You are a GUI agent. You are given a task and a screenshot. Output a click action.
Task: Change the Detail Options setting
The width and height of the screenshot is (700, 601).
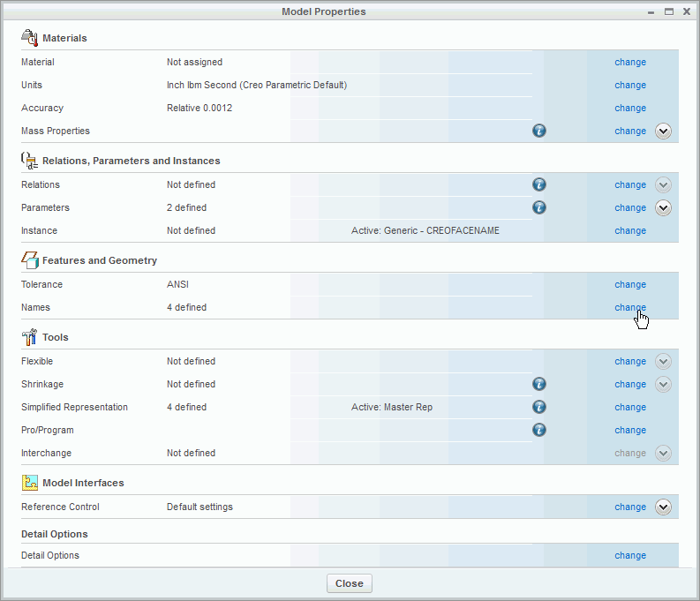click(630, 556)
